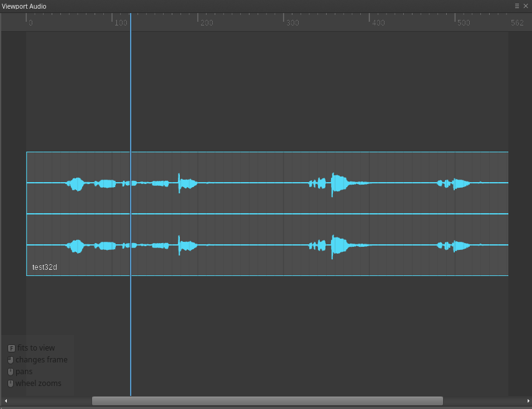The height and width of the screenshot is (409, 532).
Task: Select the test32d audio clip label
Action: 44,267
